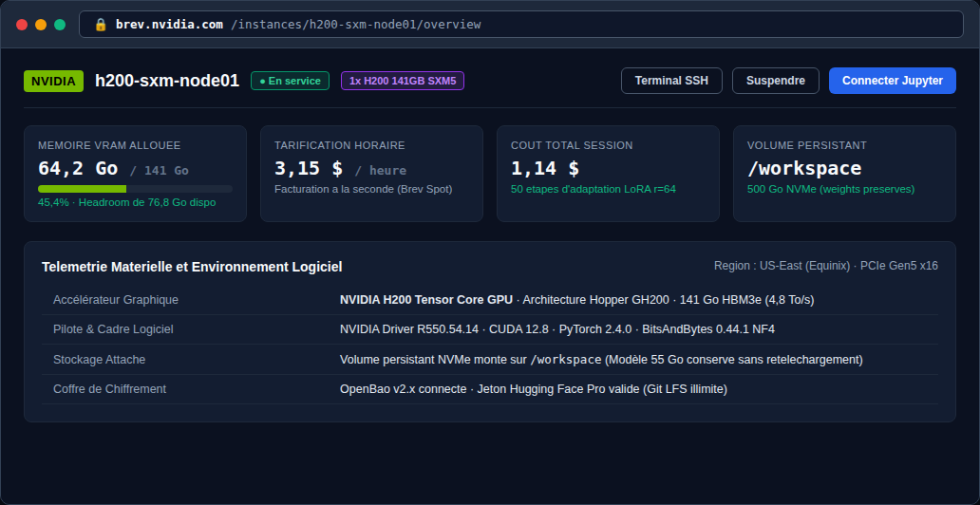Image resolution: width=980 pixels, height=505 pixels.
Task: Click the En service status badge
Action: tap(290, 81)
